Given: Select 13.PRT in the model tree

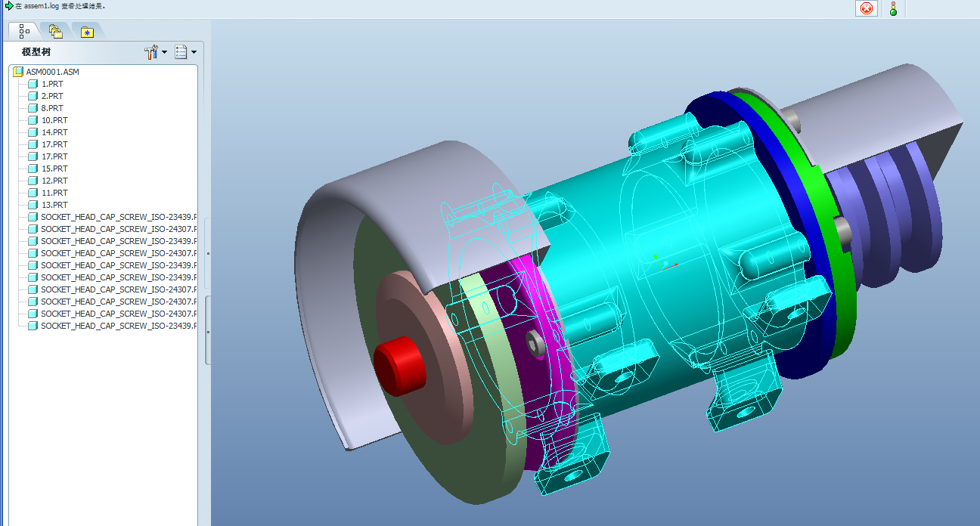Looking at the screenshot, I should coord(54,205).
